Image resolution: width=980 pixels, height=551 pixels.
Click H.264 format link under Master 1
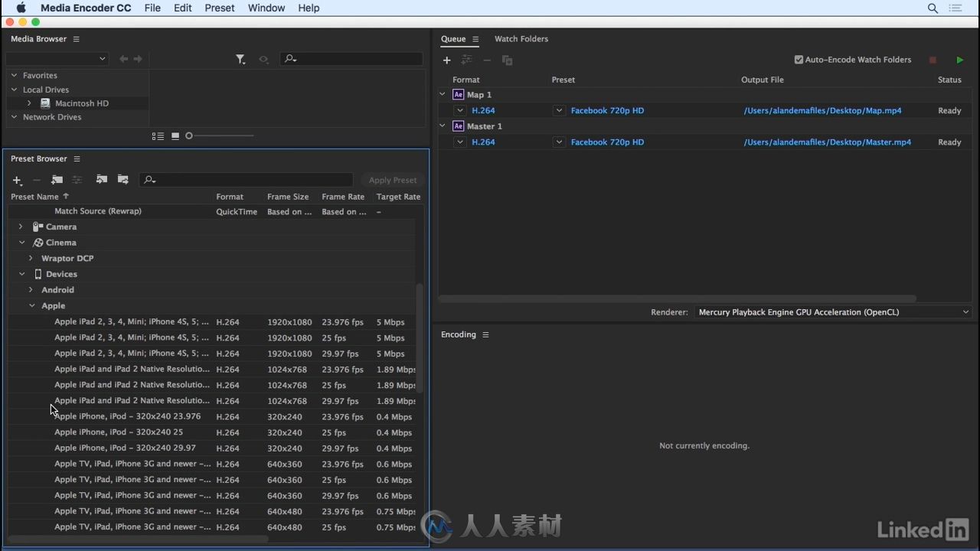483,142
